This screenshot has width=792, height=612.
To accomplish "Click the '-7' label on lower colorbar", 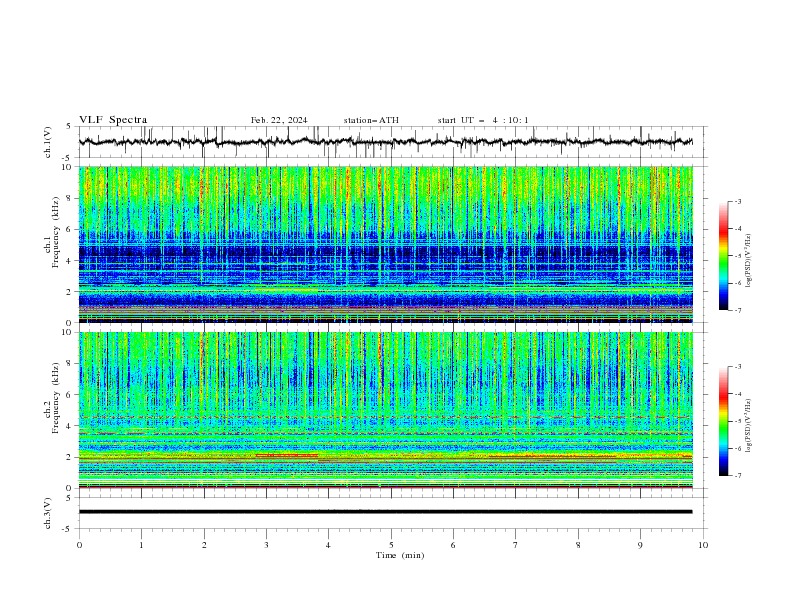I will [737, 476].
